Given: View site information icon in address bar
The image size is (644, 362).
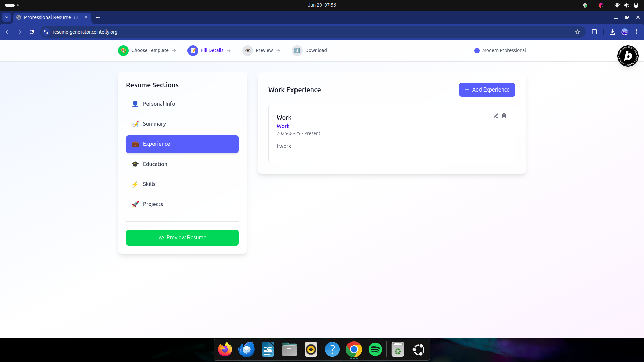Looking at the screenshot, I should [46, 32].
